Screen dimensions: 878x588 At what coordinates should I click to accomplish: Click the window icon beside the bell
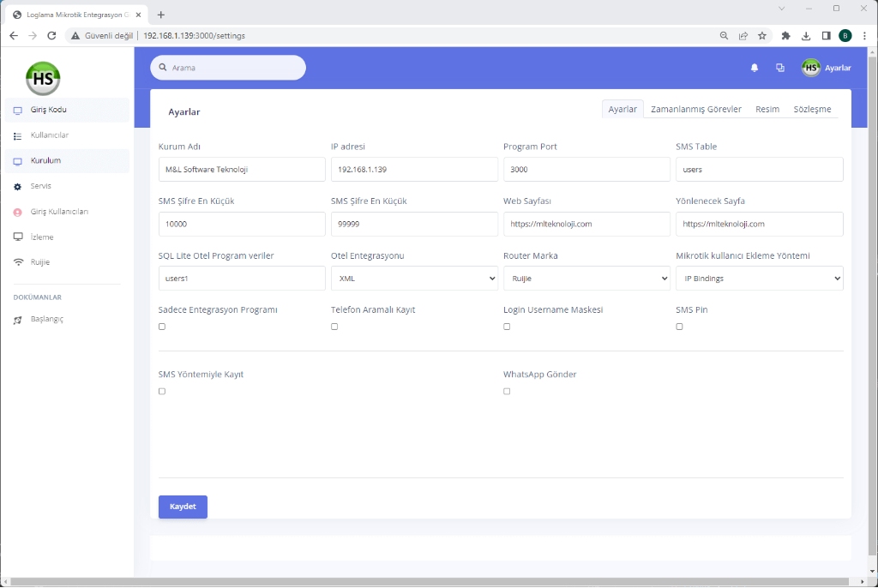(779, 68)
